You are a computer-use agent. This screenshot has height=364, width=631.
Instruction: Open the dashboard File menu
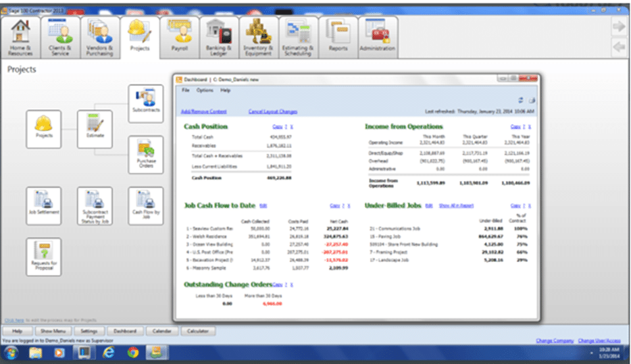tap(185, 90)
